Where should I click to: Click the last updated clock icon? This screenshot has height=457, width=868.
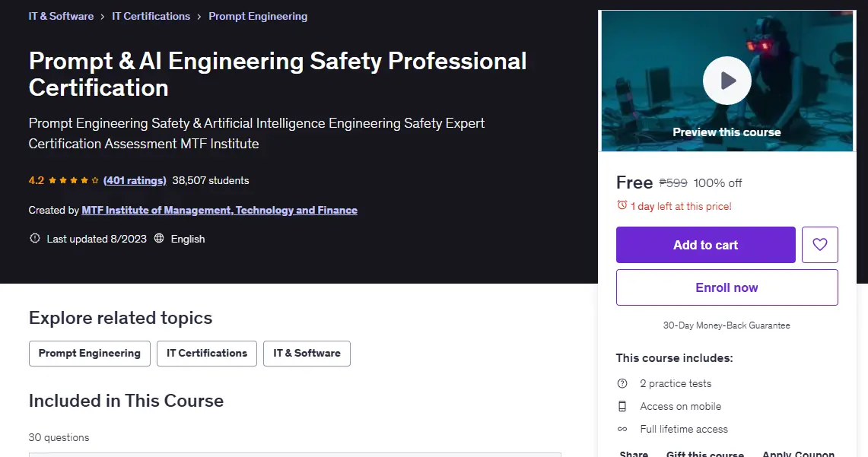[35, 239]
